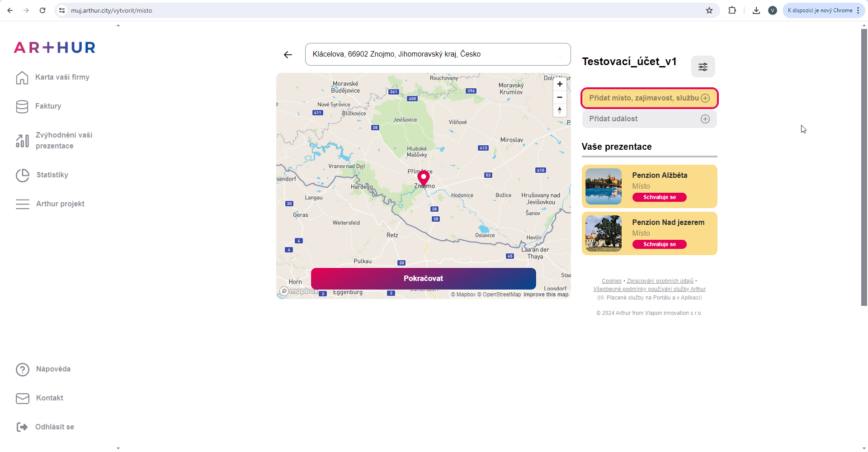The width and height of the screenshot is (868, 452).
Task: Click the red location pin on Znojmo
Action: [x=424, y=177]
